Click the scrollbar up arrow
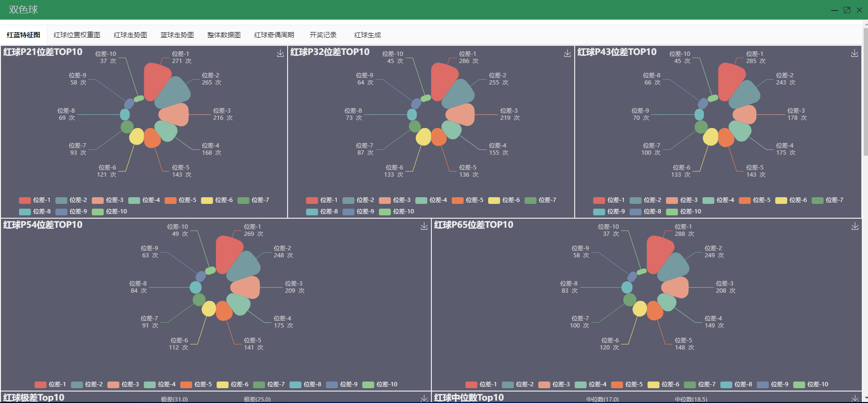 click(865, 23)
